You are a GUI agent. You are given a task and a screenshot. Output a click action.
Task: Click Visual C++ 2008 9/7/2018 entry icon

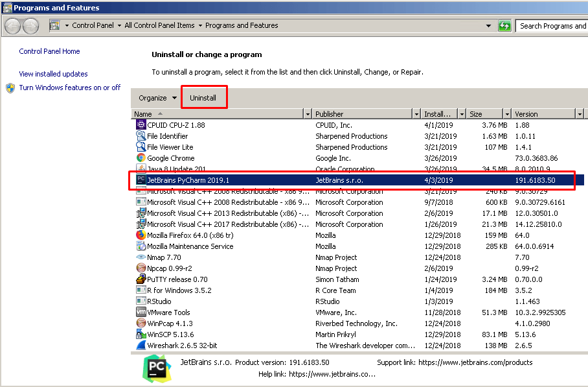pos(141,202)
